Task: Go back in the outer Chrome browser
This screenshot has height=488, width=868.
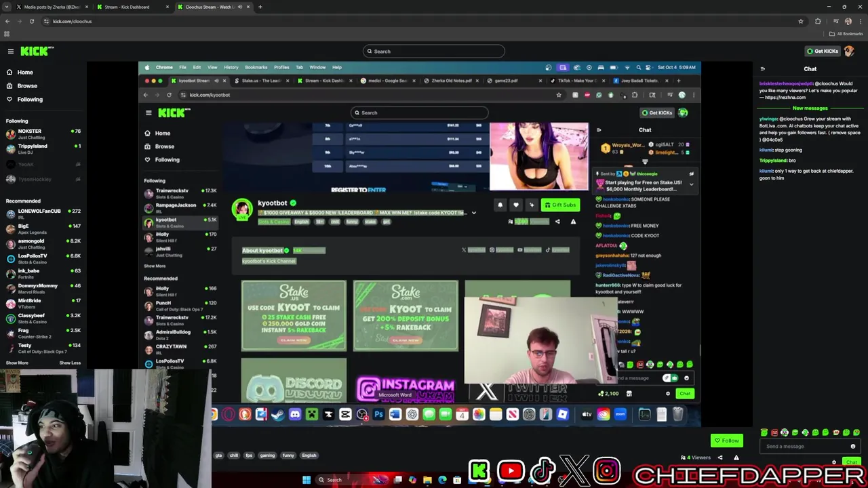Action: (x=7, y=21)
